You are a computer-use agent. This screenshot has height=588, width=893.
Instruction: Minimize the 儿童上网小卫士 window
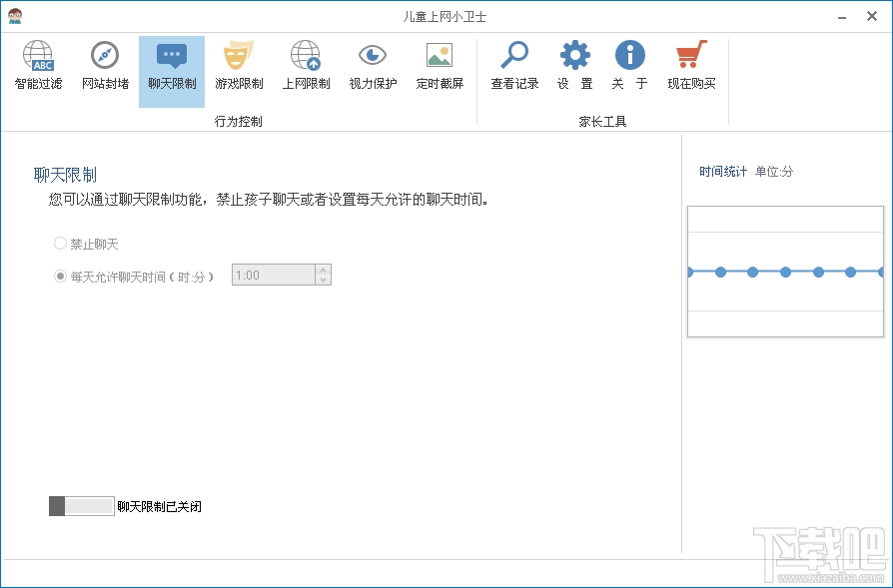842,17
